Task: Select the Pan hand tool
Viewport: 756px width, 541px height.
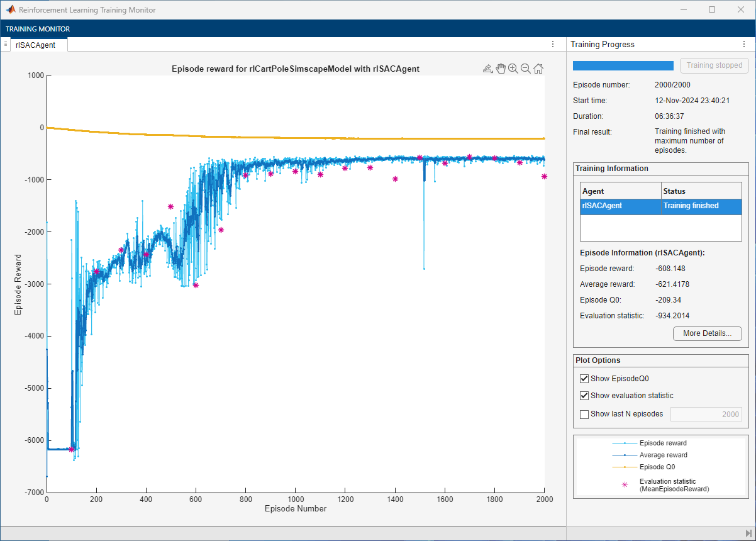Action: click(501, 69)
